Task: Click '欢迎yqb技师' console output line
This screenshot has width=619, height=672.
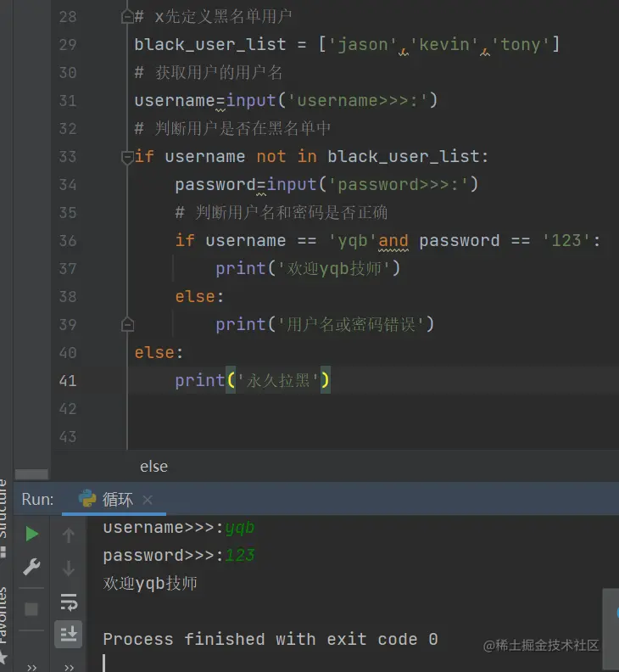Action: pyautogui.click(x=150, y=583)
